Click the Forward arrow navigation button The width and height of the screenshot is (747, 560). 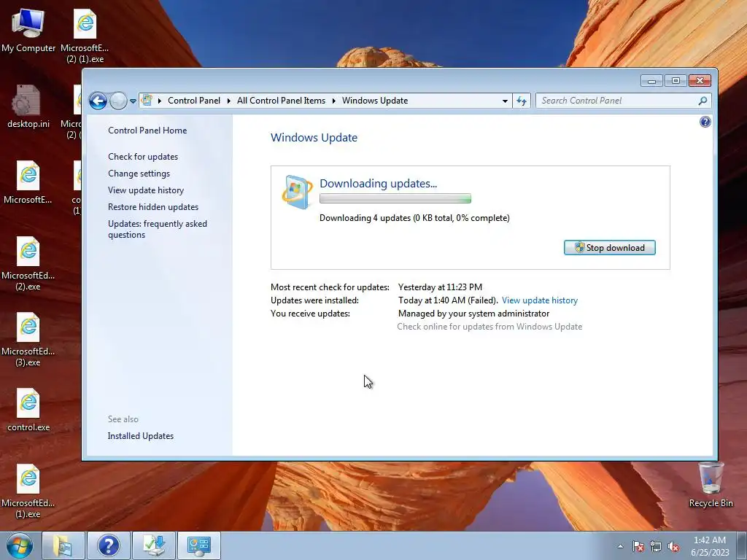point(118,101)
